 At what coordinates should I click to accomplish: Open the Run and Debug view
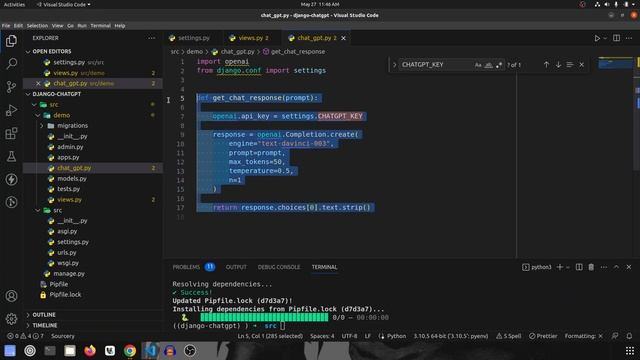[x=11, y=110]
